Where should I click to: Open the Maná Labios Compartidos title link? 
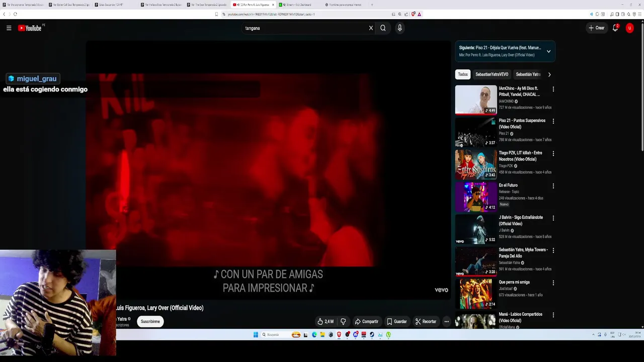[520, 317]
